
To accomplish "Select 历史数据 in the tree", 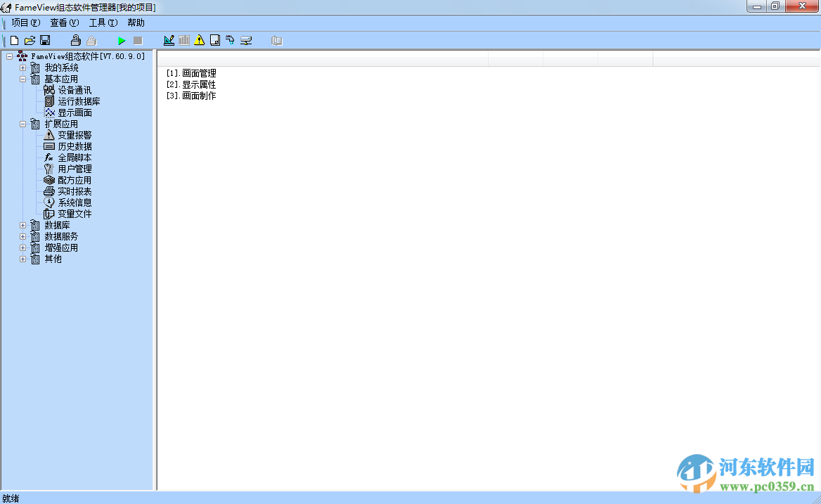I will coord(75,146).
